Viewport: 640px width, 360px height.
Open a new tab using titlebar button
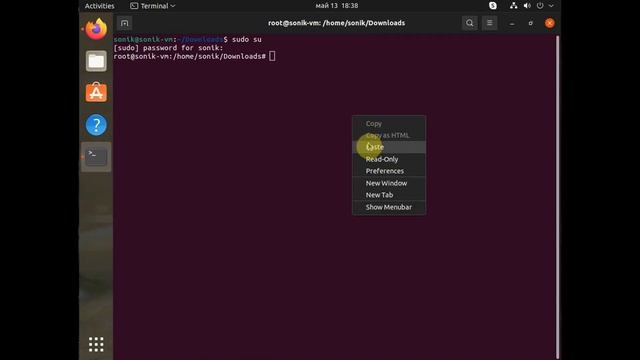(x=124, y=23)
